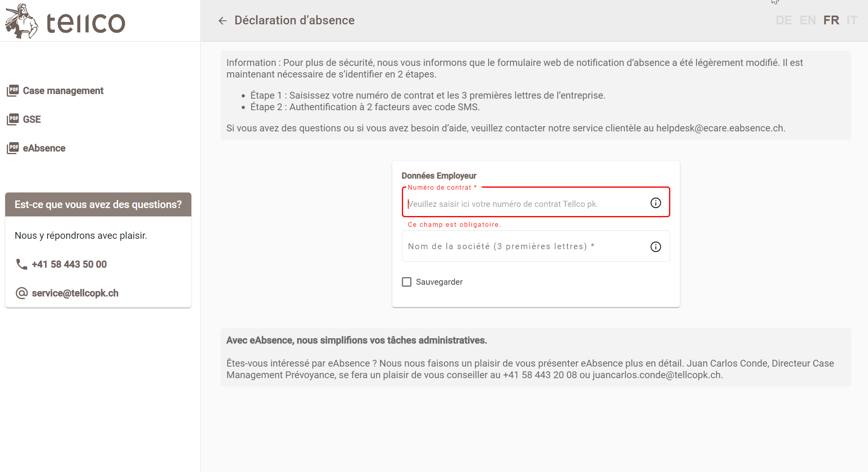Open the eAbsence document link
868x472 pixels.
coord(44,148)
